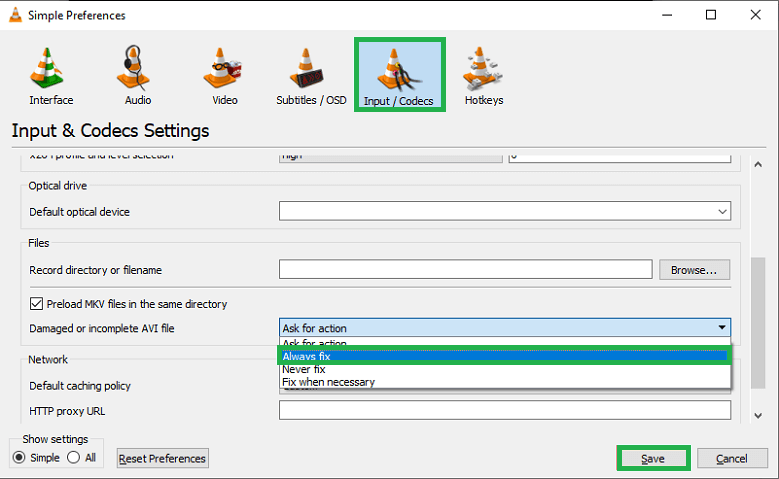This screenshot has width=779, height=479.
Task: Click the Default caching policy label
Action: pyautogui.click(x=80, y=386)
